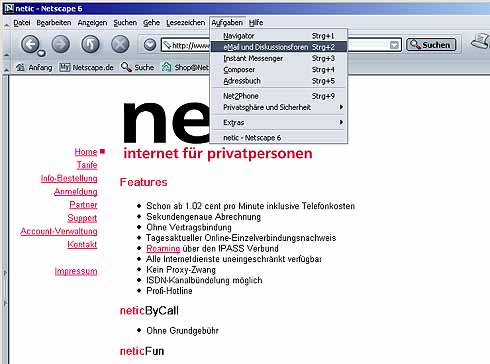
Task: Choose eMail und Diskussionsforen entry
Action: [279, 47]
